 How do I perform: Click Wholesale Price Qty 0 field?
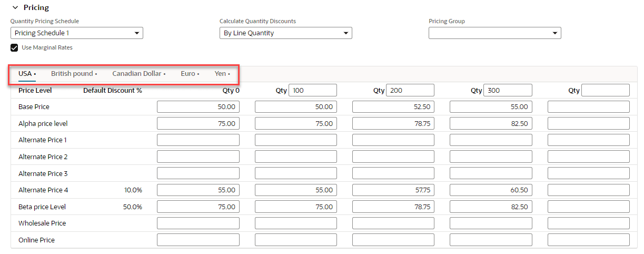(198, 223)
